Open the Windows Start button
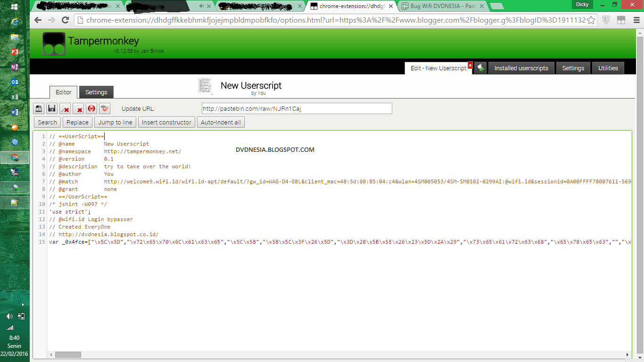 point(15,7)
